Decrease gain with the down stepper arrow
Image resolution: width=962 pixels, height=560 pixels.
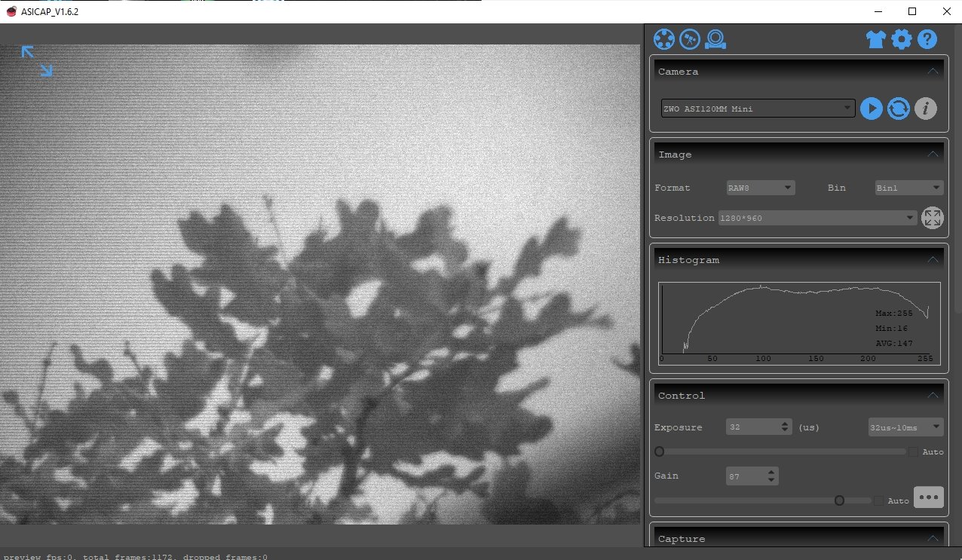pos(771,481)
